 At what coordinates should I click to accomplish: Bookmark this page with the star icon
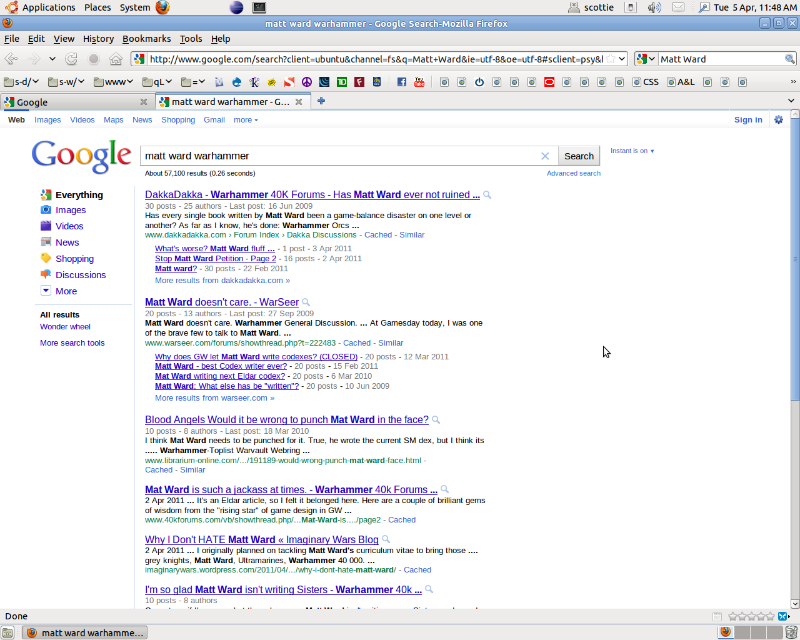click(x=610, y=59)
